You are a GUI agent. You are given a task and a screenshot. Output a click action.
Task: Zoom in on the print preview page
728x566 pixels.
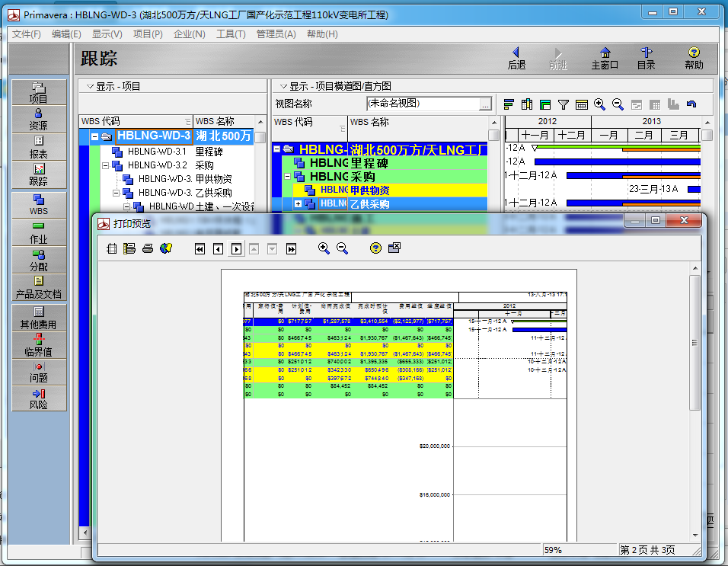pyautogui.click(x=324, y=248)
